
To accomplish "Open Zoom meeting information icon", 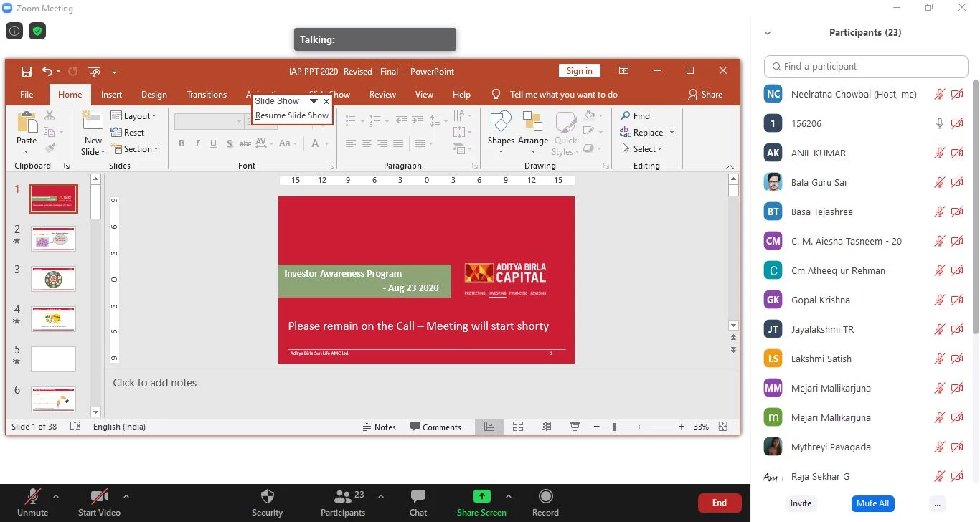I will tap(14, 31).
